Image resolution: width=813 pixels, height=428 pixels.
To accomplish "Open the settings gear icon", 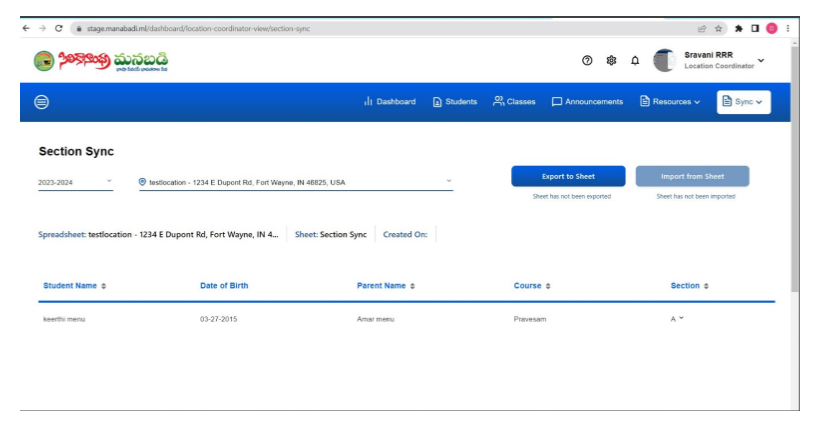I will (611, 61).
